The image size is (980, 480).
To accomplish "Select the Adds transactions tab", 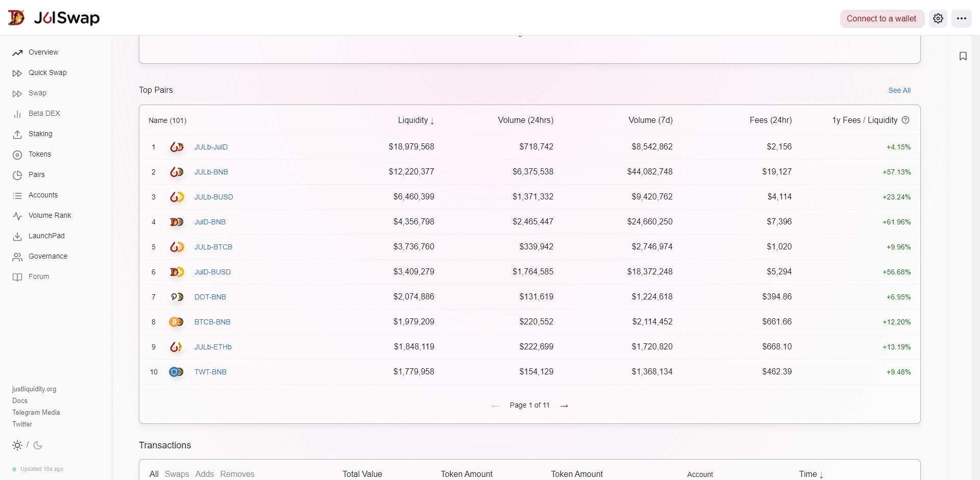I will coord(205,474).
